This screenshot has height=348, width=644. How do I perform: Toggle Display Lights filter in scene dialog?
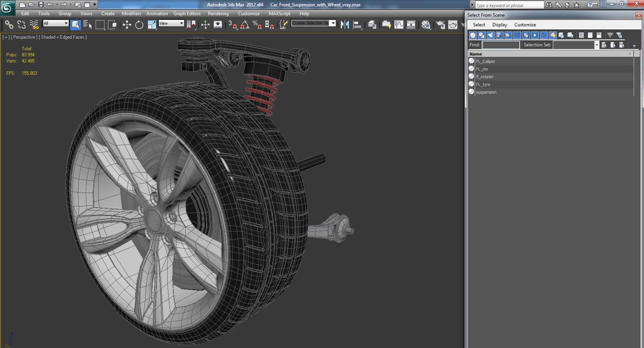click(x=490, y=35)
